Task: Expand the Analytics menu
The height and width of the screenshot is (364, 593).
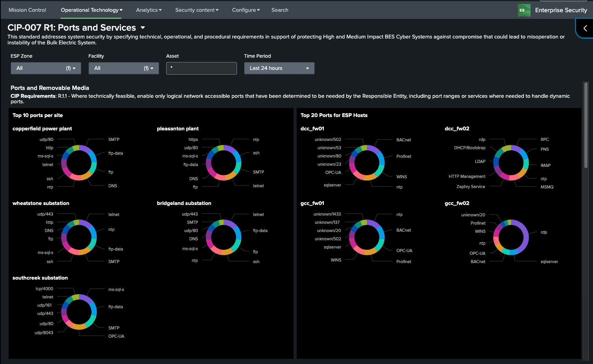Action: coord(149,10)
